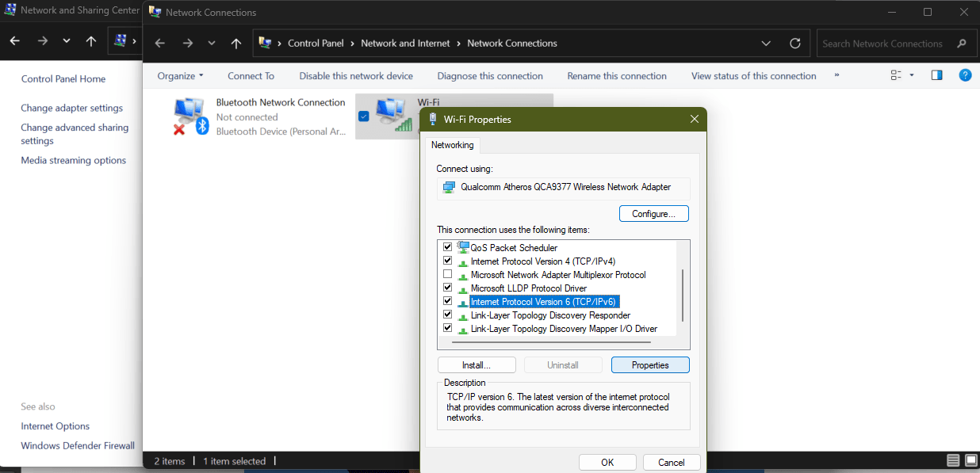
Task: Click the horizontal scrollbar in items list
Action: coord(550,342)
